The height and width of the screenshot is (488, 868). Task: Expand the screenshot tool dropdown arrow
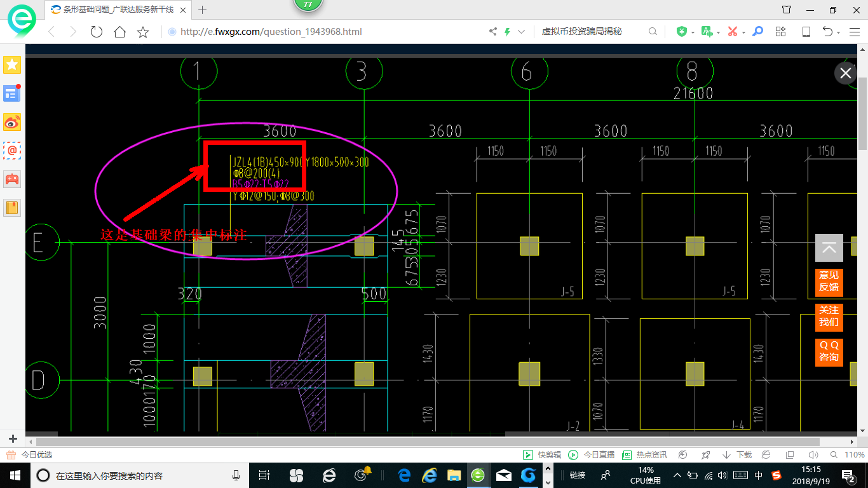pos(743,32)
